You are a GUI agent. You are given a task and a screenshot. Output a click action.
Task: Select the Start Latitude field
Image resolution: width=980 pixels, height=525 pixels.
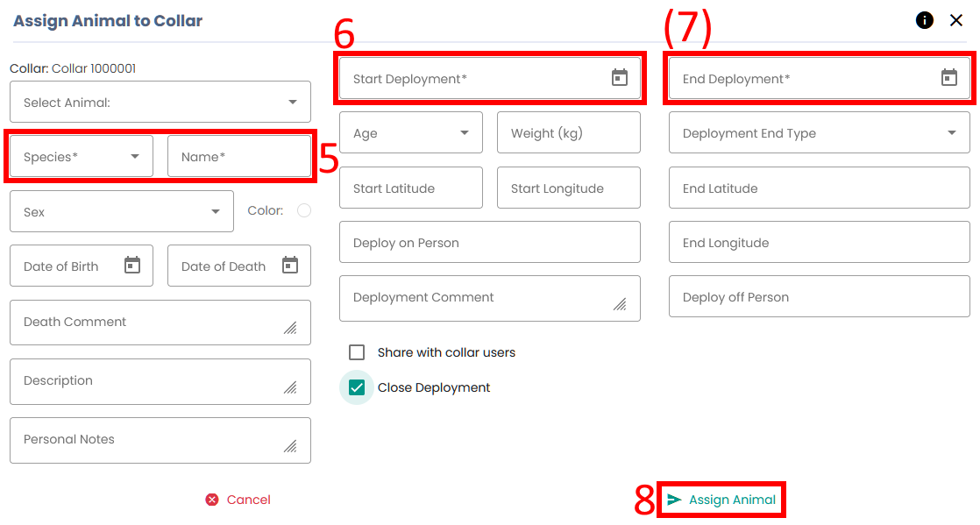[x=410, y=188]
